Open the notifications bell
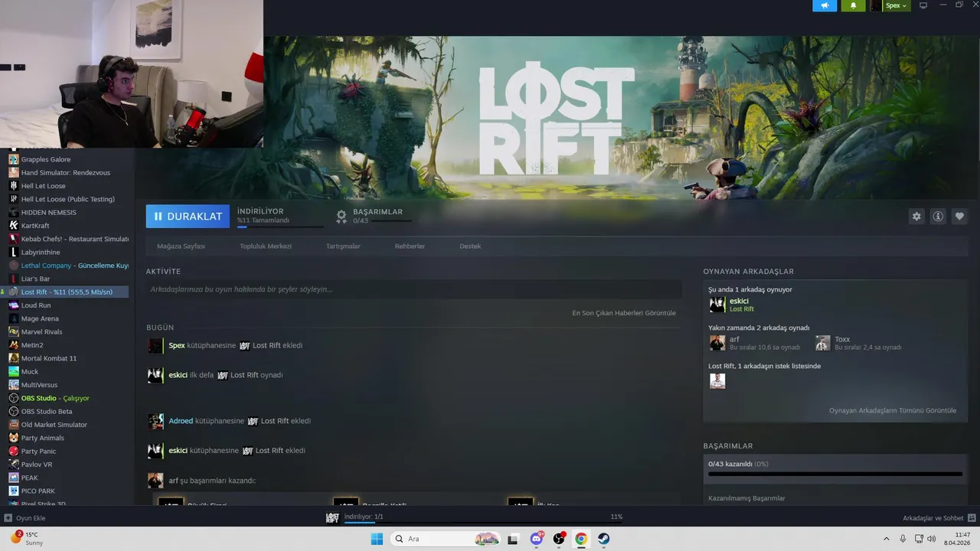980x551 pixels. [x=853, y=5]
